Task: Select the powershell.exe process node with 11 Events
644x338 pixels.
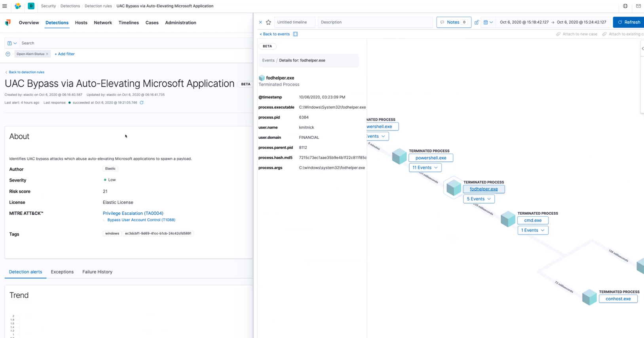Action: [x=431, y=158]
